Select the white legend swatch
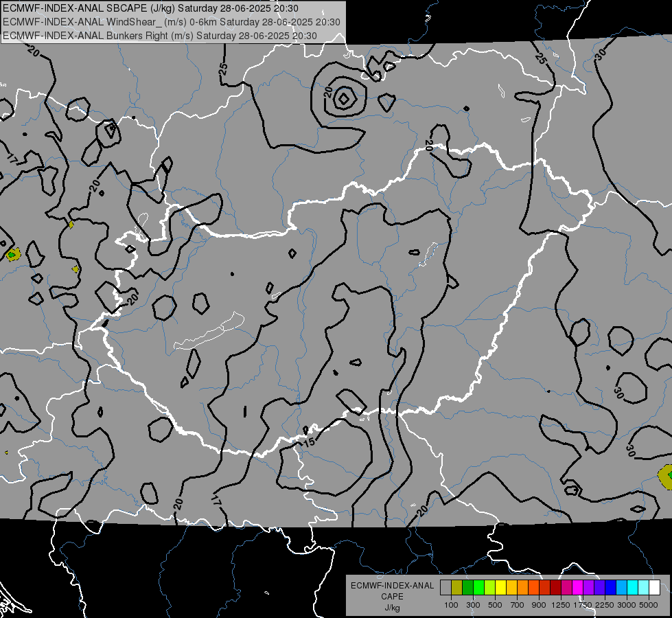This screenshot has height=618, width=672. (655, 588)
